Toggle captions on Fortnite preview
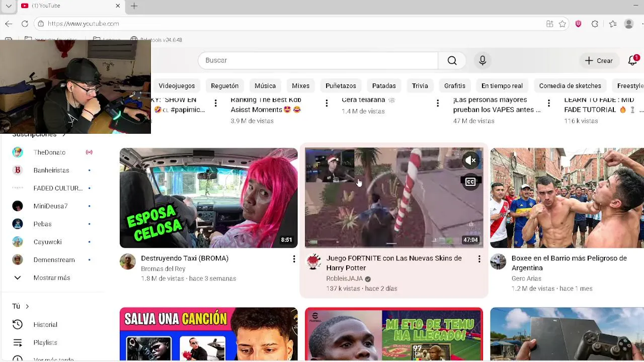This screenshot has height=362, width=644. pos(470,182)
